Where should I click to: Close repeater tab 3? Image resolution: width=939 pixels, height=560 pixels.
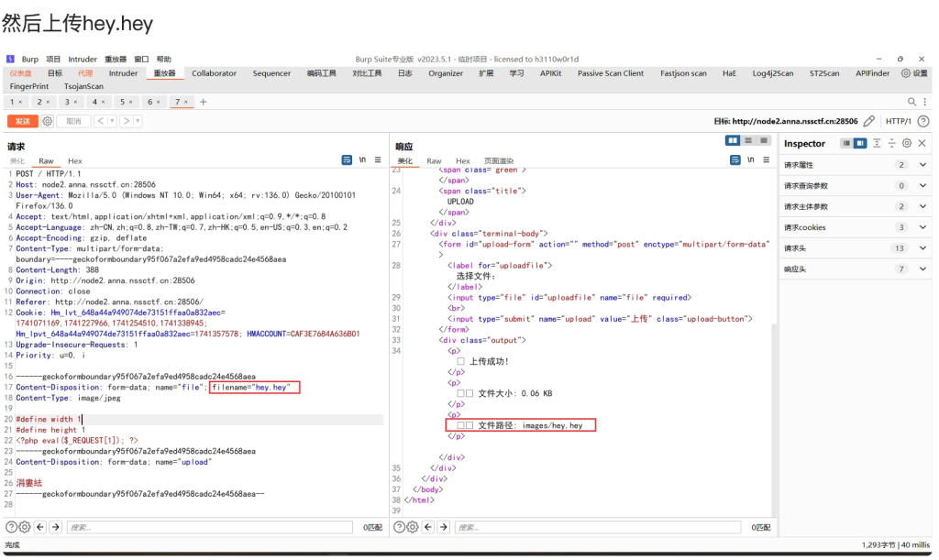pyautogui.click(x=75, y=103)
